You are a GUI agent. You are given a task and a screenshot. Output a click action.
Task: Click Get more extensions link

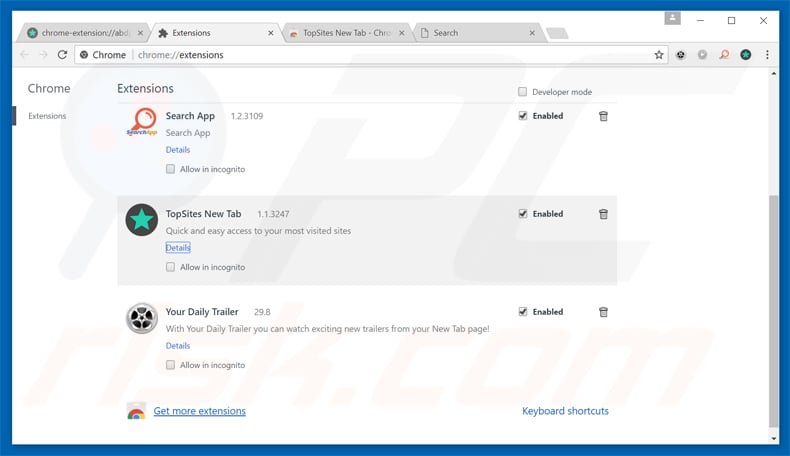pos(200,411)
